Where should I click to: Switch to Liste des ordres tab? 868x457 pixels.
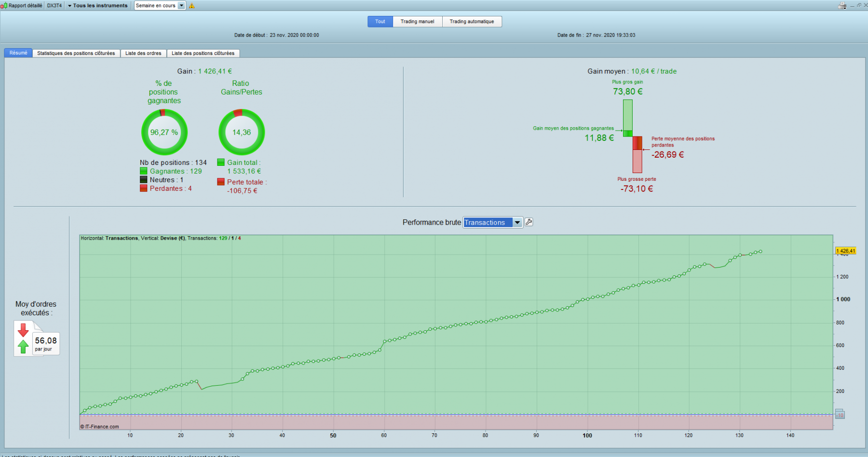(x=143, y=53)
